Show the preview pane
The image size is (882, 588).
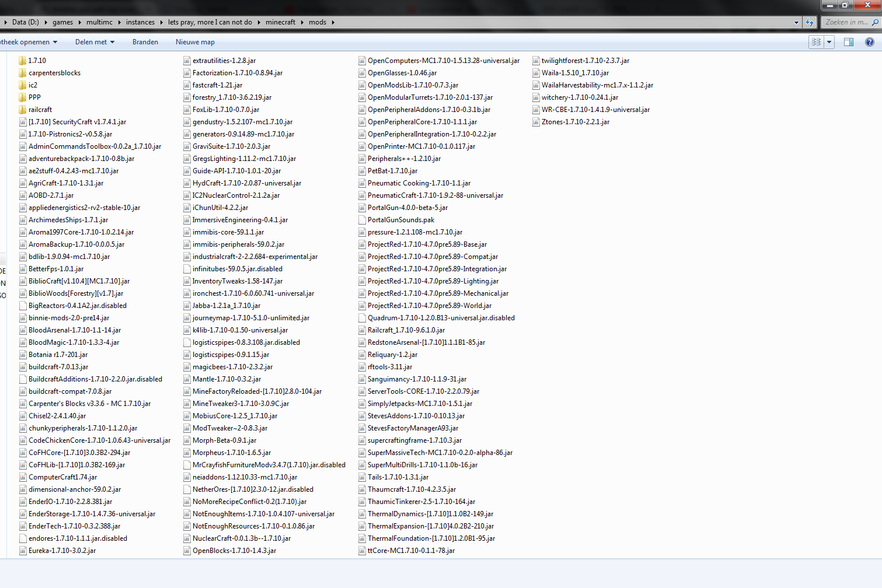point(849,42)
